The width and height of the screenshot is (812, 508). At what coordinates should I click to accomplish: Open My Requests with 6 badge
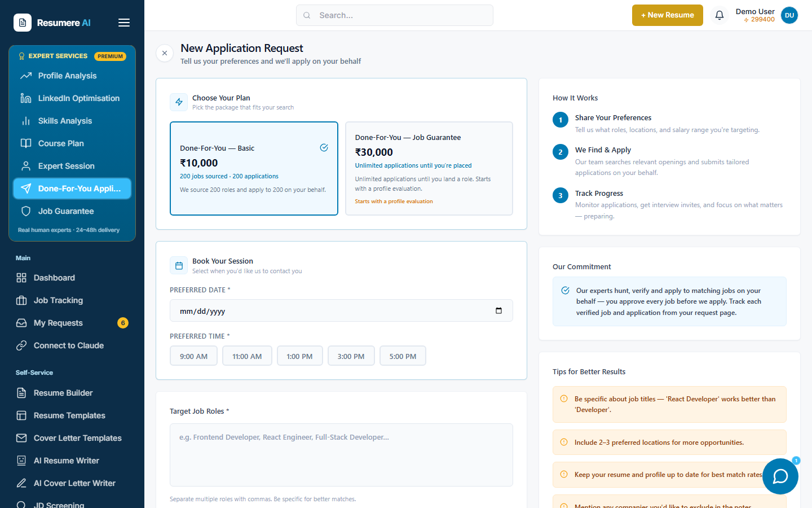(x=72, y=323)
